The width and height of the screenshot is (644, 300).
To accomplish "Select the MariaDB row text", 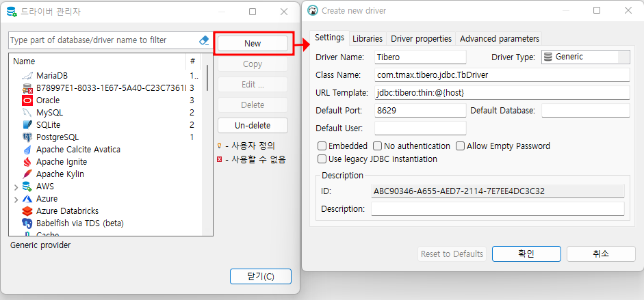I will click(x=52, y=76).
